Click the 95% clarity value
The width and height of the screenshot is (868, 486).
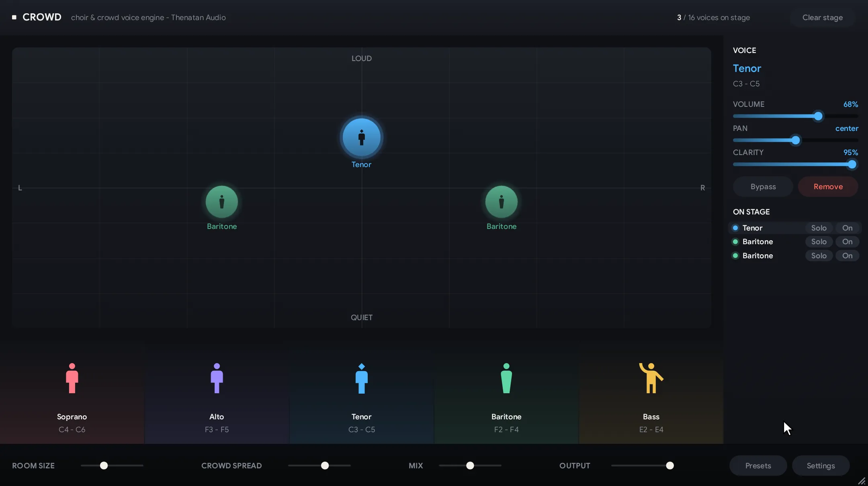(x=850, y=153)
